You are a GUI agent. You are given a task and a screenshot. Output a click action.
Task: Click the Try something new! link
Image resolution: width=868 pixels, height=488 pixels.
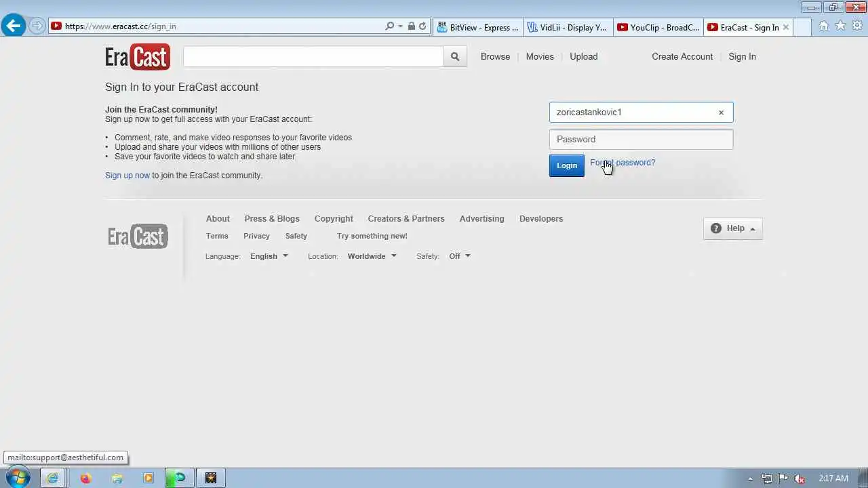(372, 236)
